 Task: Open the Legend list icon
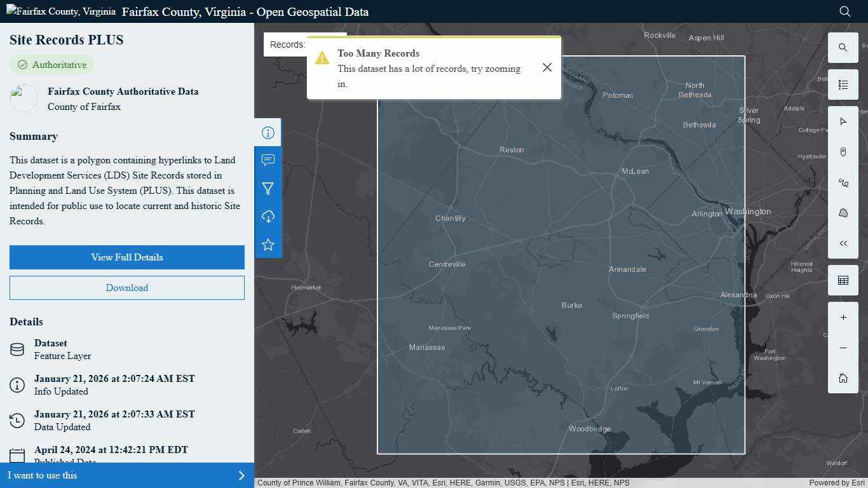click(x=843, y=84)
